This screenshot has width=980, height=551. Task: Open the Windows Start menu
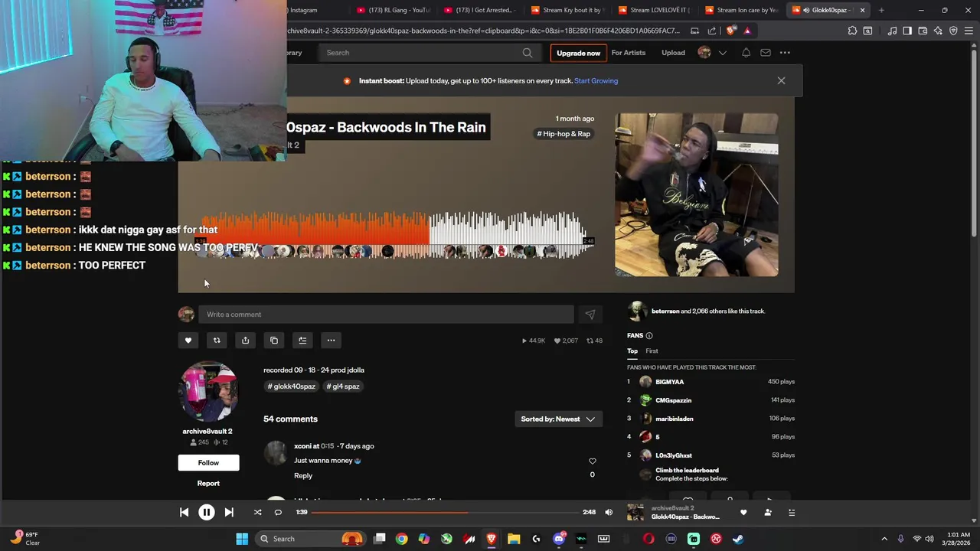click(242, 539)
